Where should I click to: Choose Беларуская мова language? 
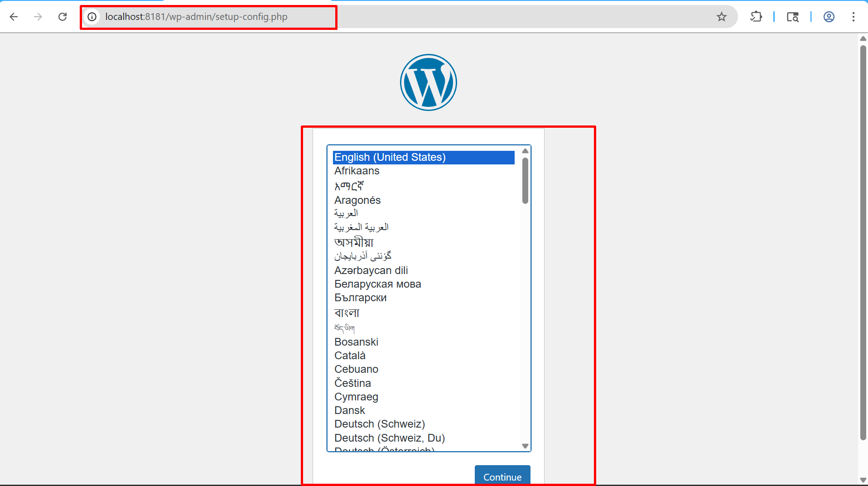(x=424, y=284)
